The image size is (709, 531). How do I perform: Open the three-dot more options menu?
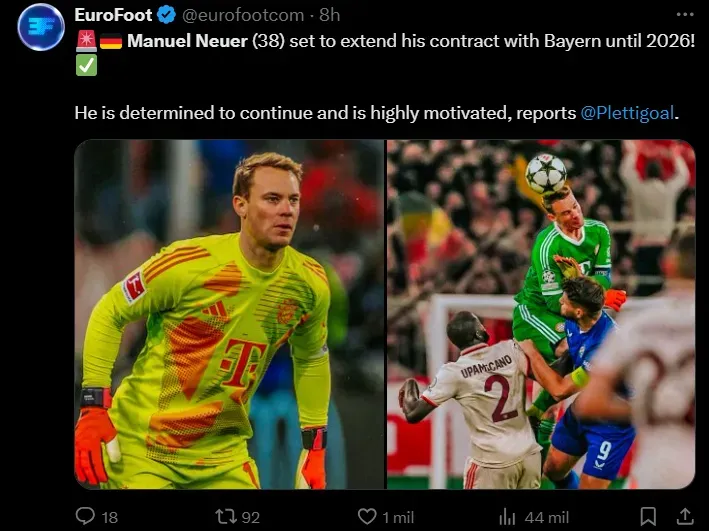pyautogui.click(x=685, y=15)
